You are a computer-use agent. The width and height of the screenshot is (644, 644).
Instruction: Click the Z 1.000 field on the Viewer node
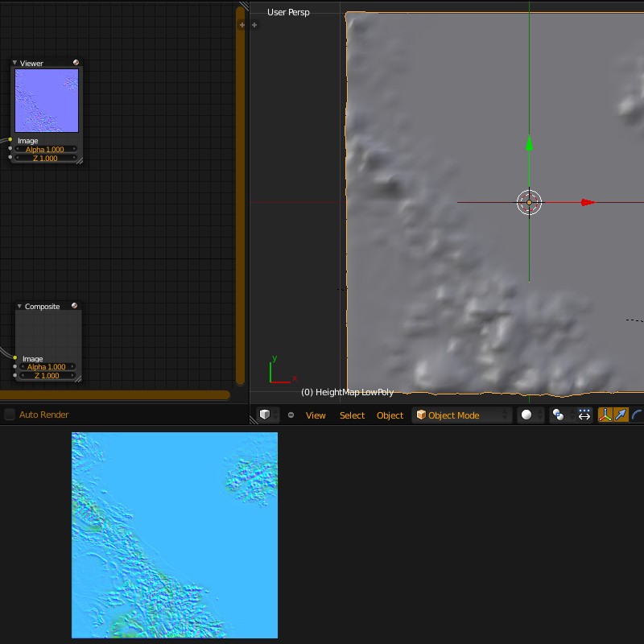click(45, 158)
